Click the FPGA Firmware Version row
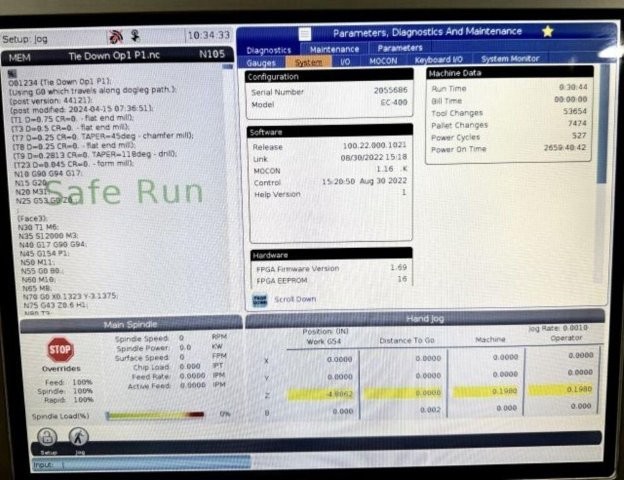The height and width of the screenshot is (480, 624). pyautogui.click(x=332, y=268)
